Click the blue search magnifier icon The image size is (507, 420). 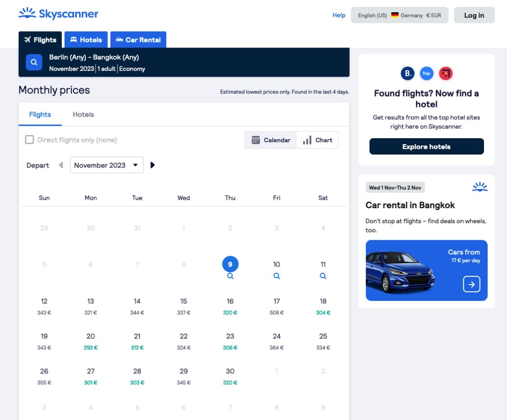[34, 62]
